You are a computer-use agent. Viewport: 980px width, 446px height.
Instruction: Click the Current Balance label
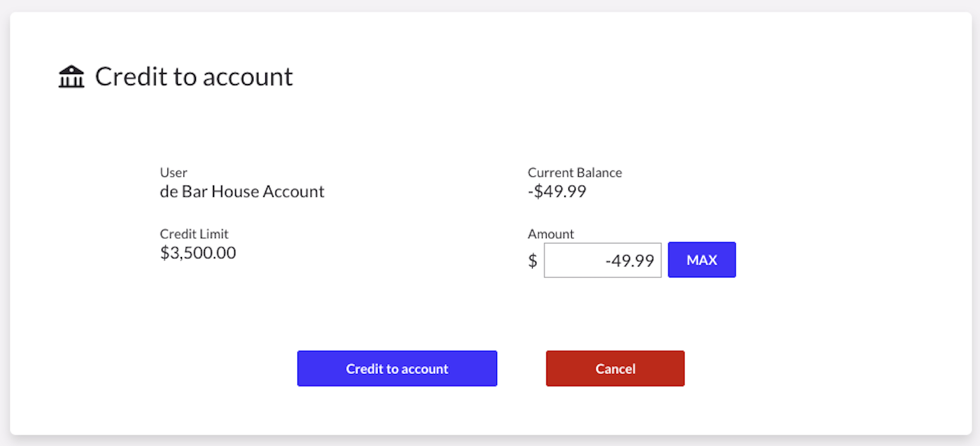[x=575, y=172]
